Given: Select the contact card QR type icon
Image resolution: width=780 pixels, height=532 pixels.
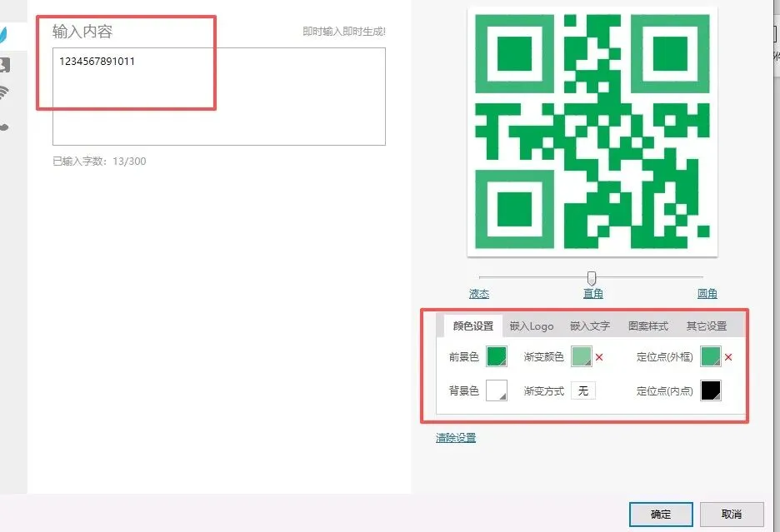Looking at the screenshot, I should click(x=4, y=65).
